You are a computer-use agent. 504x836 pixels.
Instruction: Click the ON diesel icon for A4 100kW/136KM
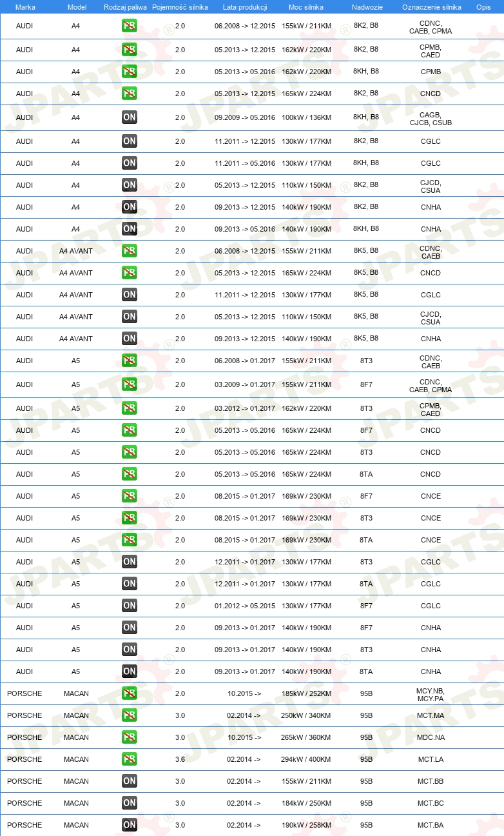point(130,117)
